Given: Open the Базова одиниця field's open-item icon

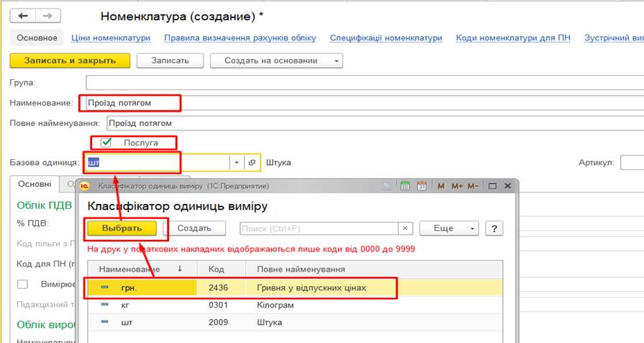Looking at the screenshot, I should tap(252, 162).
